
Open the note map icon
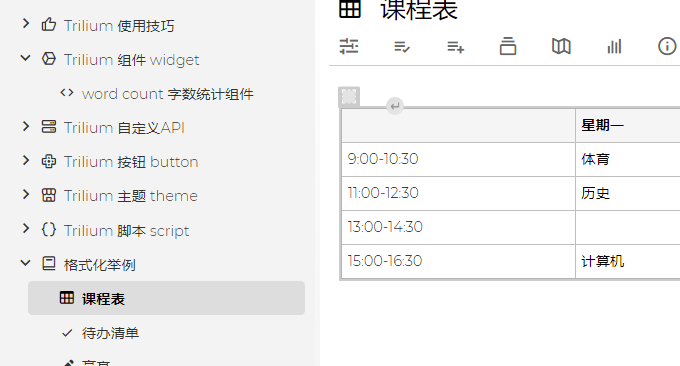tap(561, 46)
